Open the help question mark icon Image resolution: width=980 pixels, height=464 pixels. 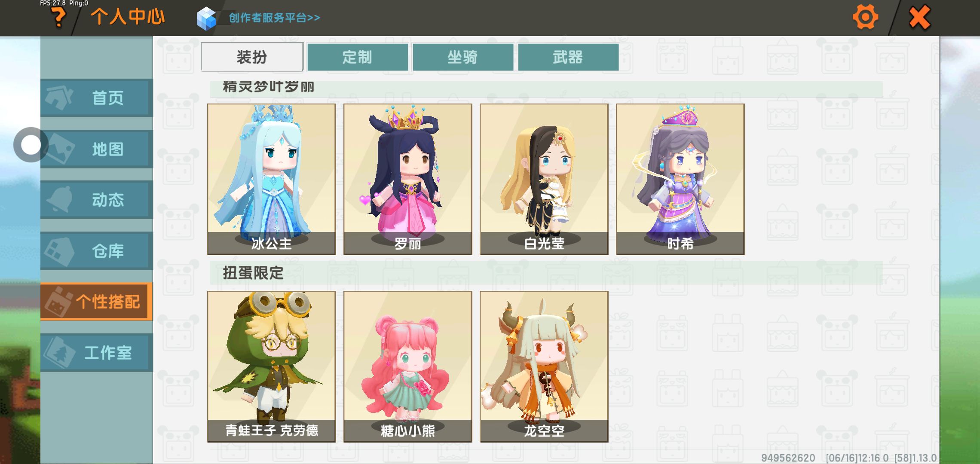[58, 17]
